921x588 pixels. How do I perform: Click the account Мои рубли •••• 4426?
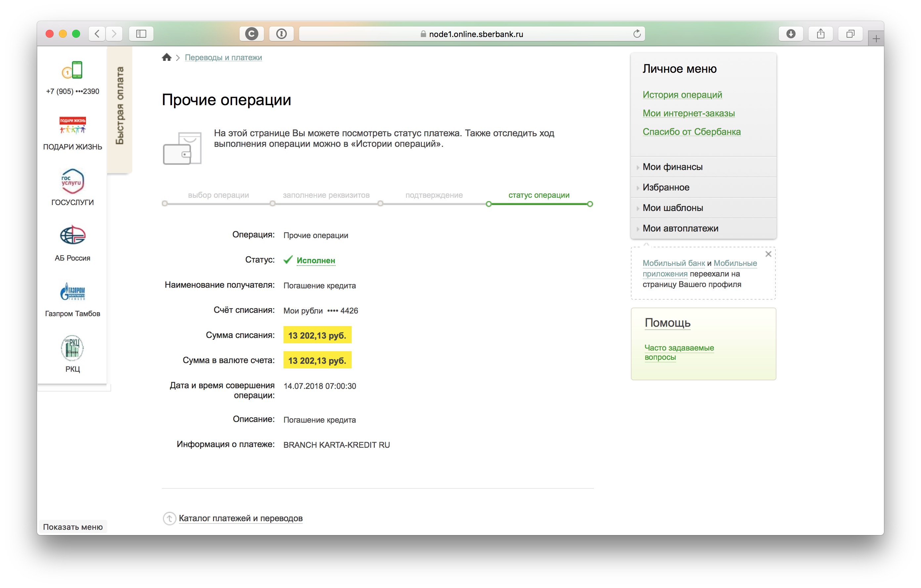click(x=321, y=311)
